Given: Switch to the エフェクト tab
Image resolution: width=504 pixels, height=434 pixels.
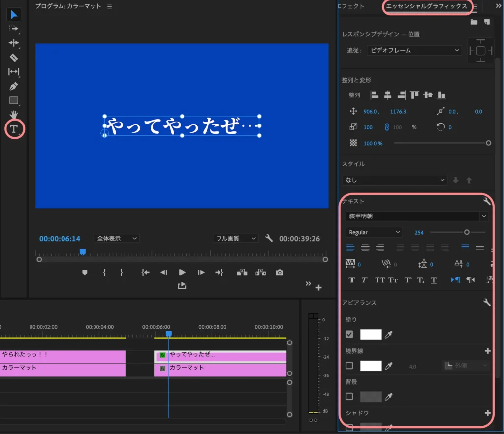Looking at the screenshot, I should click(351, 6).
